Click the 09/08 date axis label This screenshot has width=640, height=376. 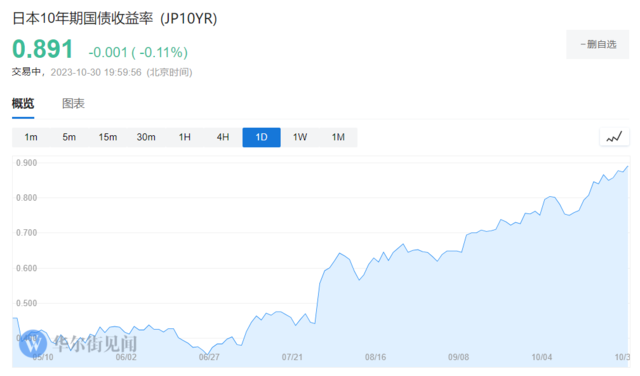click(458, 357)
